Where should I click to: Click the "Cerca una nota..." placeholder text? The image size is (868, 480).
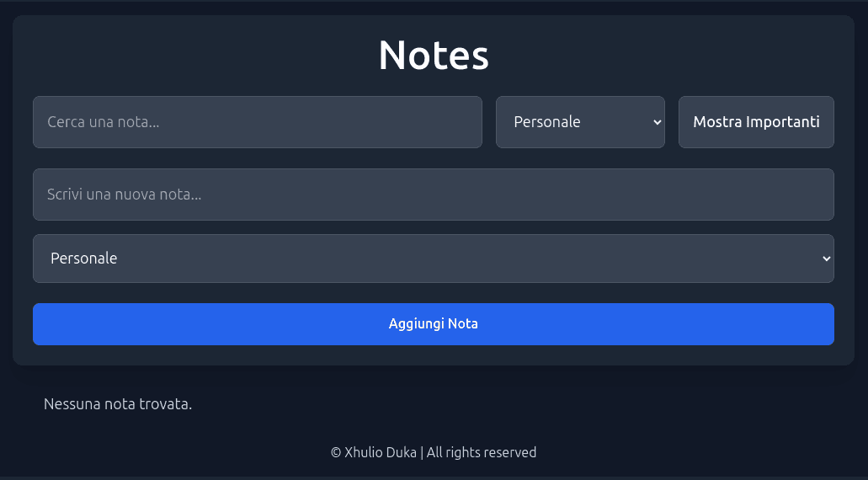pos(104,122)
